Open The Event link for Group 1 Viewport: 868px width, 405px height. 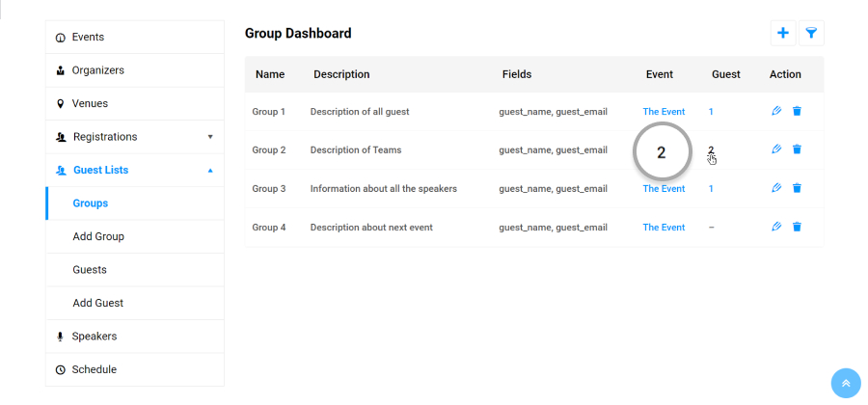click(x=664, y=112)
